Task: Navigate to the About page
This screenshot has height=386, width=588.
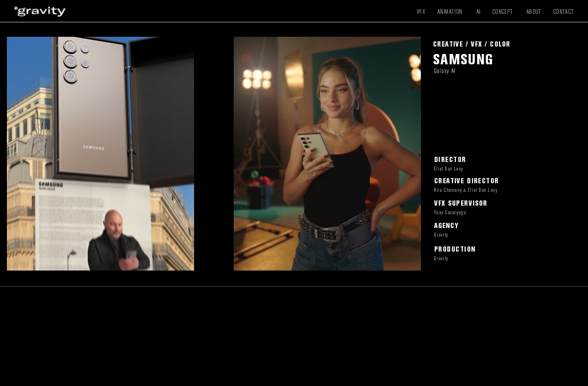Action: tap(533, 11)
